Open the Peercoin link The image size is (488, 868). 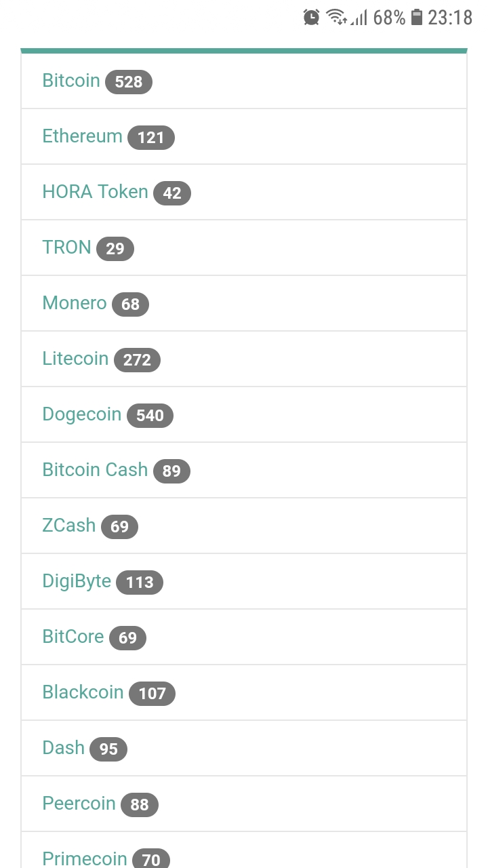(79, 804)
